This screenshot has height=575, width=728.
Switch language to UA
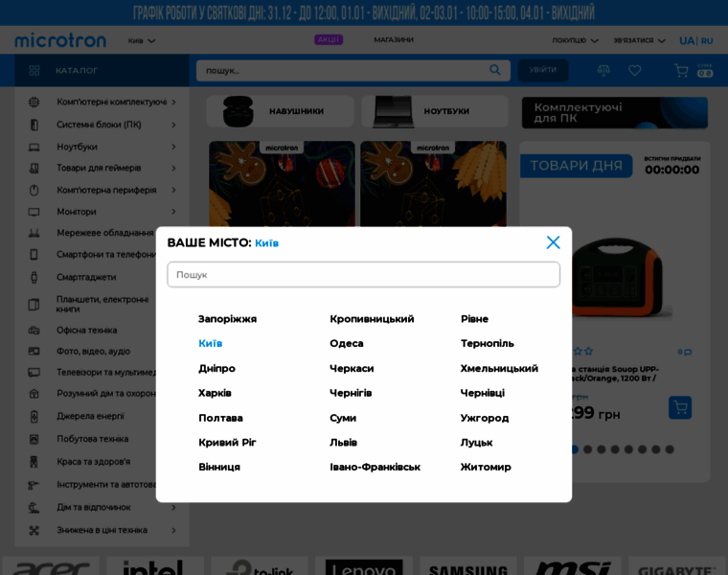[x=687, y=41]
